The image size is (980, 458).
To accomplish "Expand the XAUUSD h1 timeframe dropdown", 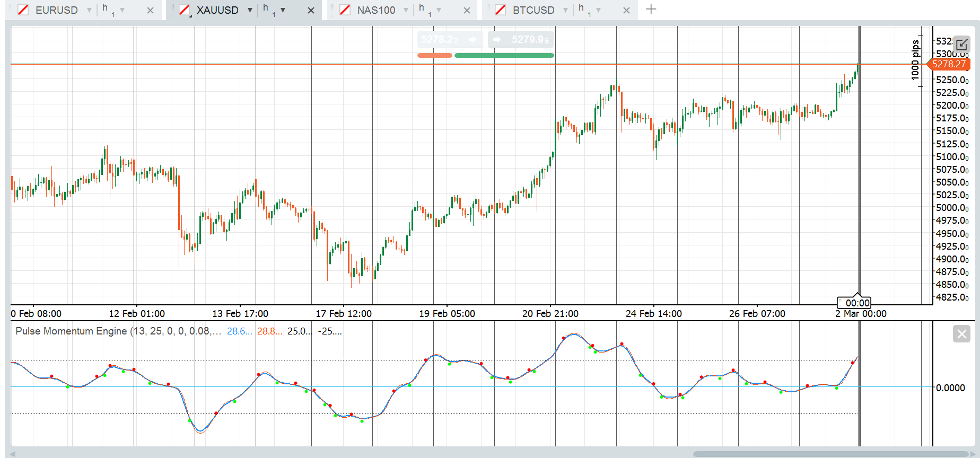I will pyautogui.click(x=283, y=10).
